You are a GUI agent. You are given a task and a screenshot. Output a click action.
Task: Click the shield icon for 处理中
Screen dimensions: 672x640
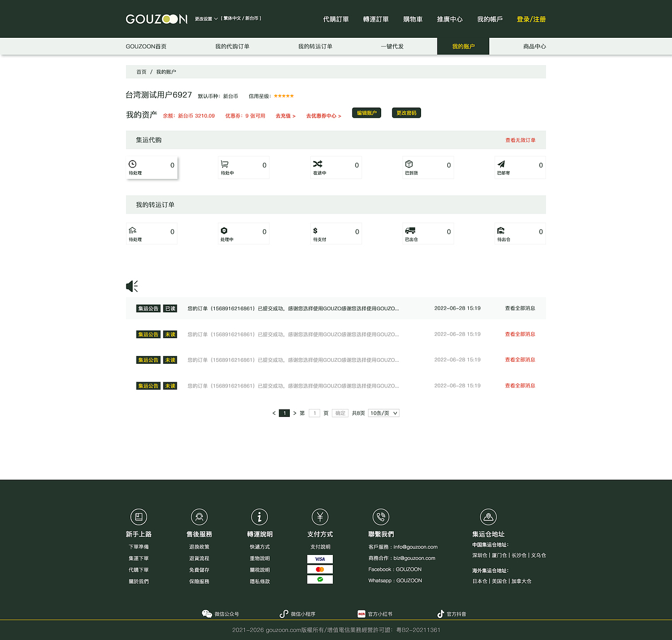pyautogui.click(x=224, y=230)
